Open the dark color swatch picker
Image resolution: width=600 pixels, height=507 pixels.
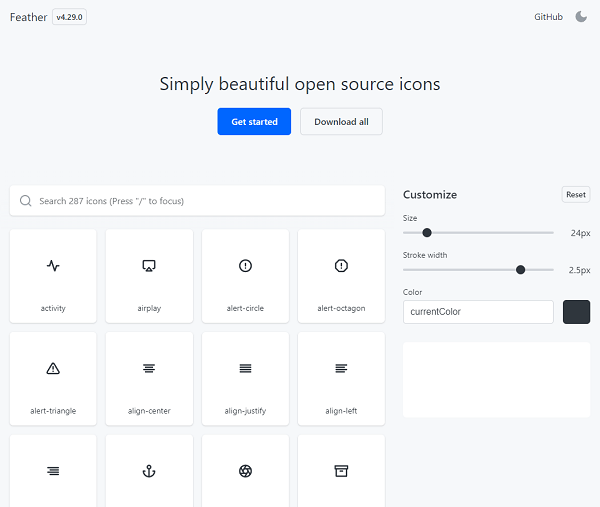click(576, 312)
